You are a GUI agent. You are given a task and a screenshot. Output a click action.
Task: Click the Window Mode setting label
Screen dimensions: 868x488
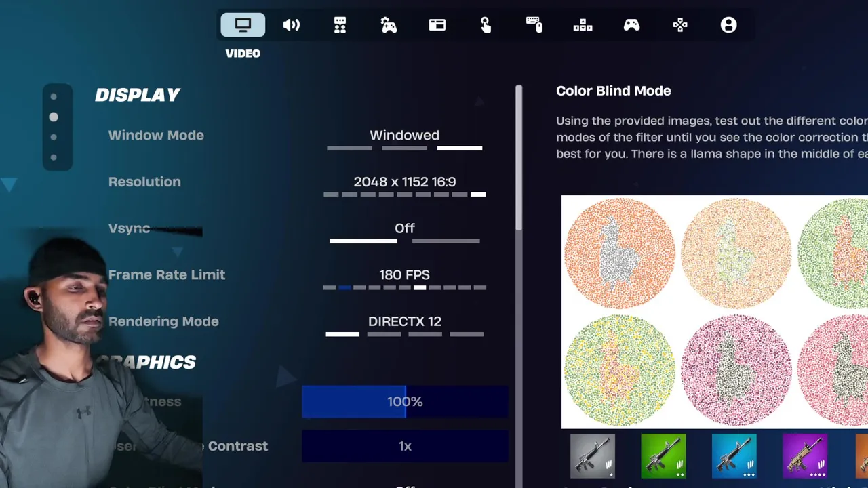pos(156,136)
